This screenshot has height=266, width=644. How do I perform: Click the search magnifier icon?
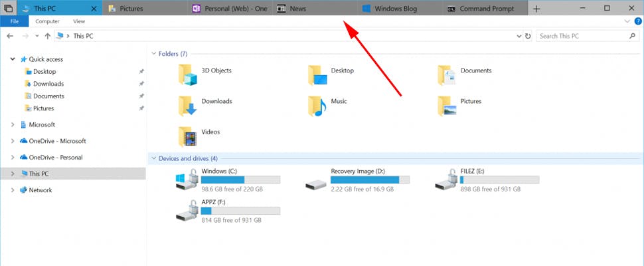coord(632,36)
